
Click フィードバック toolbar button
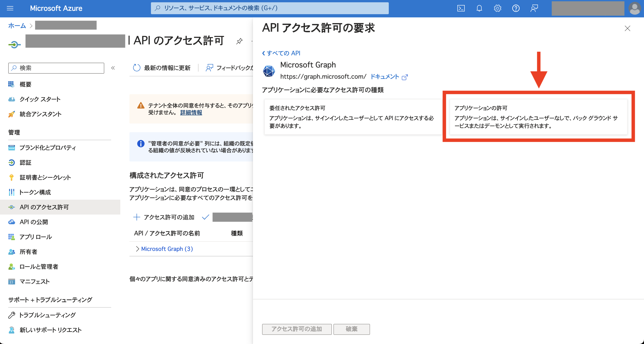[x=230, y=68]
